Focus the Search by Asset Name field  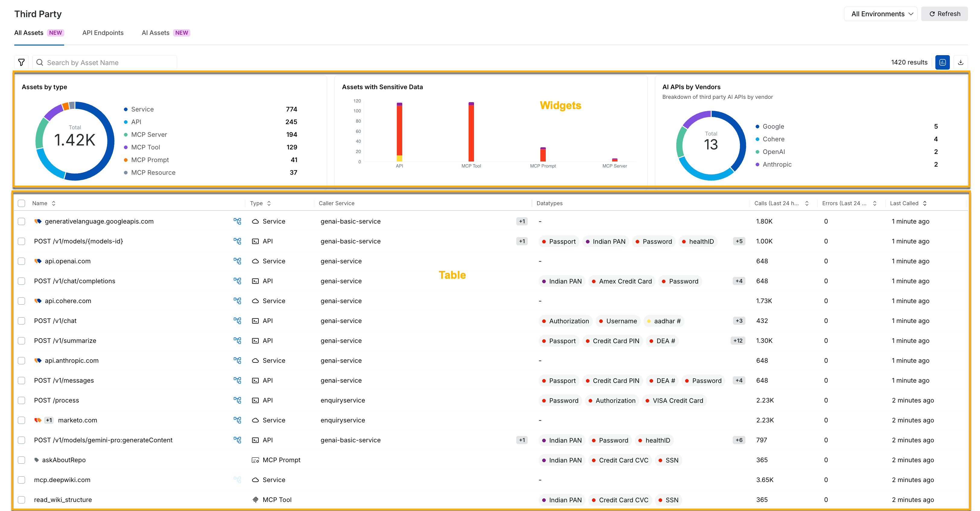click(105, 62)
